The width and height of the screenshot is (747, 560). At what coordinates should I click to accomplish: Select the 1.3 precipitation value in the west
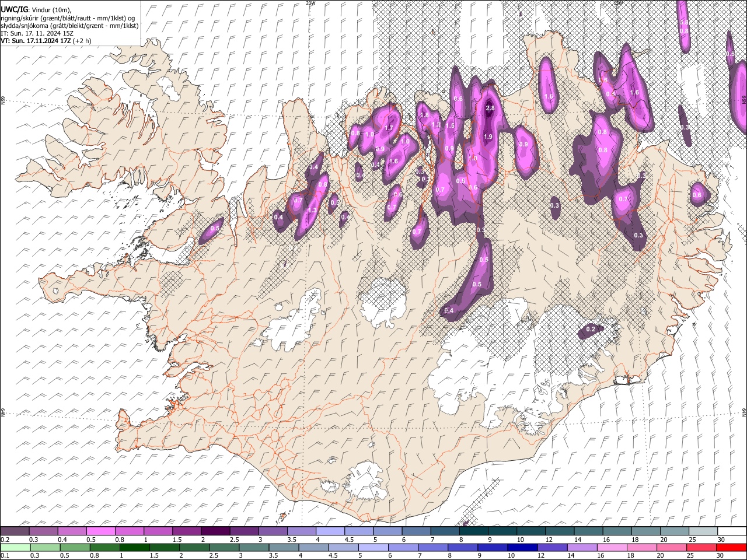[312, 211]
